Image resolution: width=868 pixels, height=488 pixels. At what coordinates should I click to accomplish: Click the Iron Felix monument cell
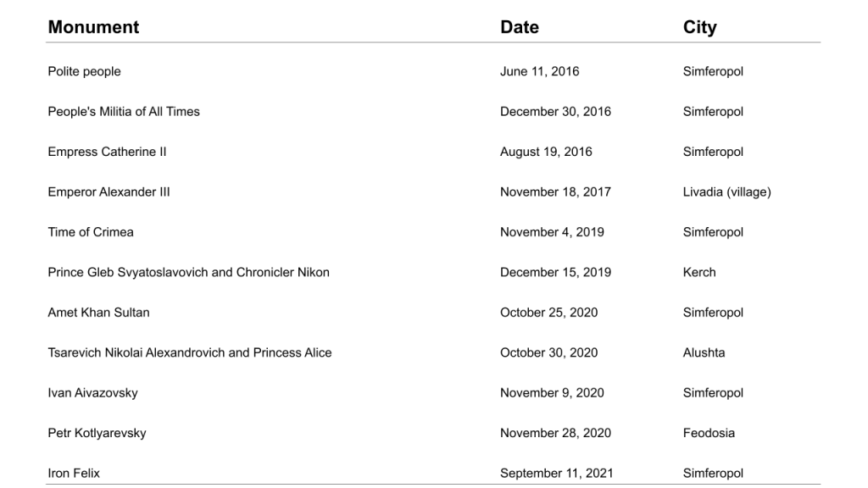pyautogui.click(x=74, y=473)
